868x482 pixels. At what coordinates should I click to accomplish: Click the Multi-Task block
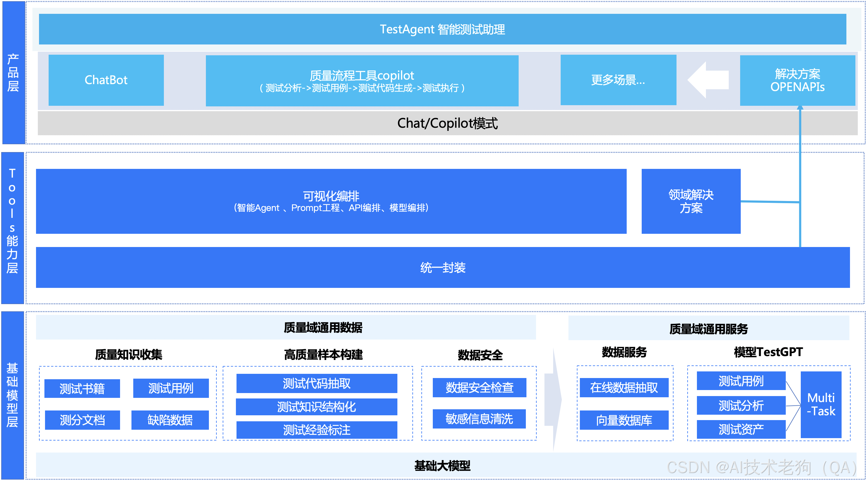pyautogui.click(x=821, y=404)
